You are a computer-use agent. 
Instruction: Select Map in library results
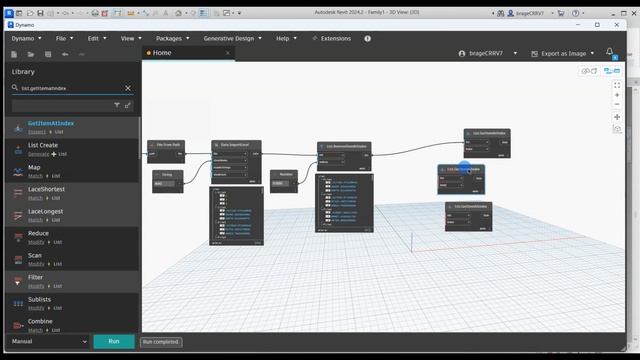coord(72,171)
